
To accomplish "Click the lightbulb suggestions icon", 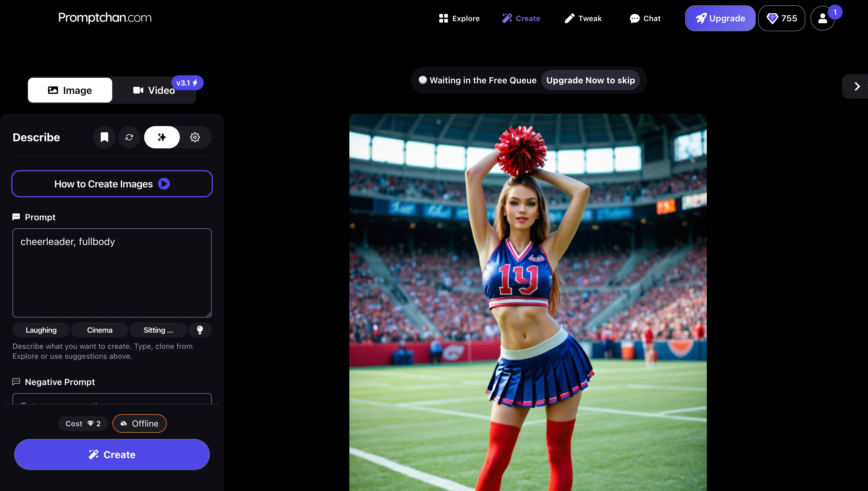I will click(200, 330).
